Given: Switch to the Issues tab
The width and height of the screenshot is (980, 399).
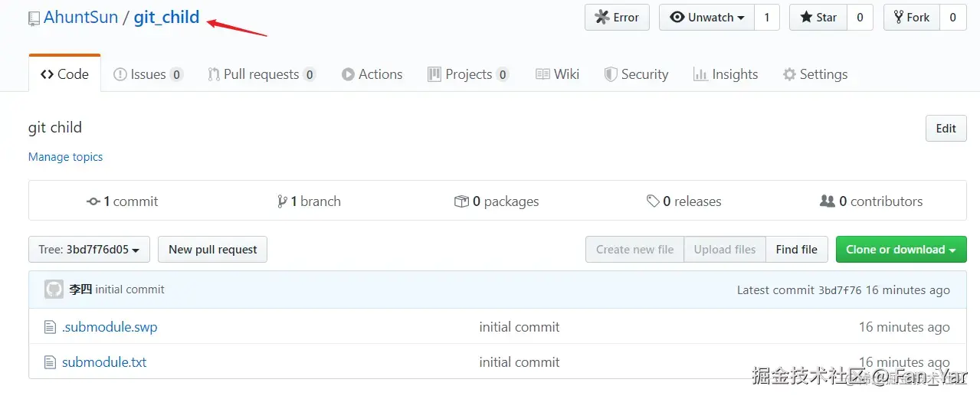Looking at the screenshot, I should click(x=147, y=74).
